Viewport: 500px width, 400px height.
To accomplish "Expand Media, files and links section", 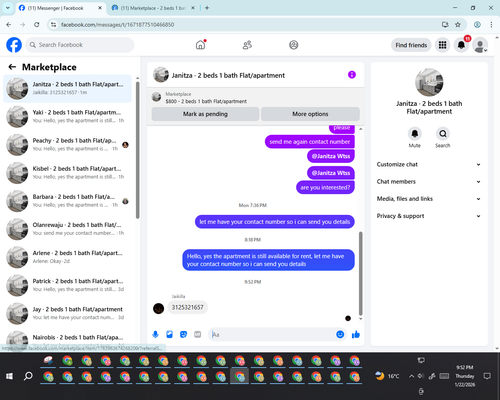I will [429, 199].
